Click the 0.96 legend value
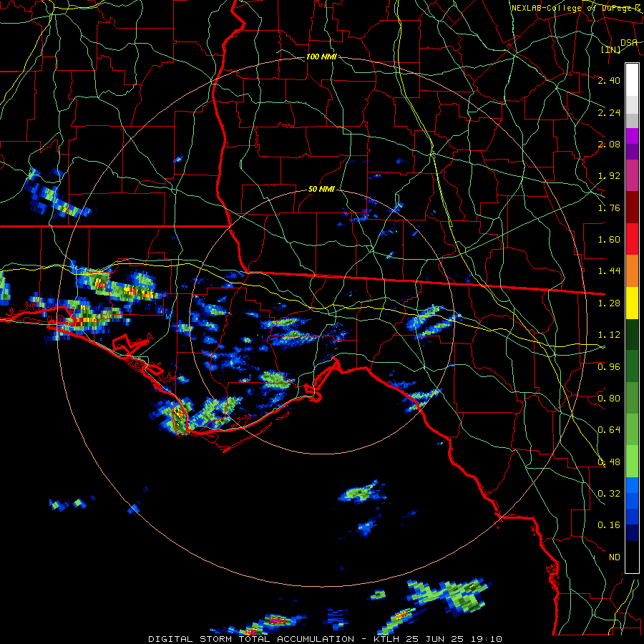The width and height of the screenshot is (644, 644). point(609,367)
